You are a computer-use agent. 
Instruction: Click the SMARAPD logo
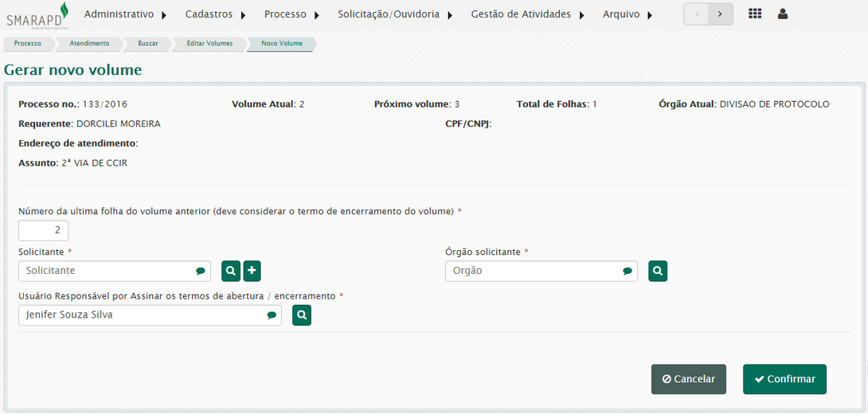37,15
